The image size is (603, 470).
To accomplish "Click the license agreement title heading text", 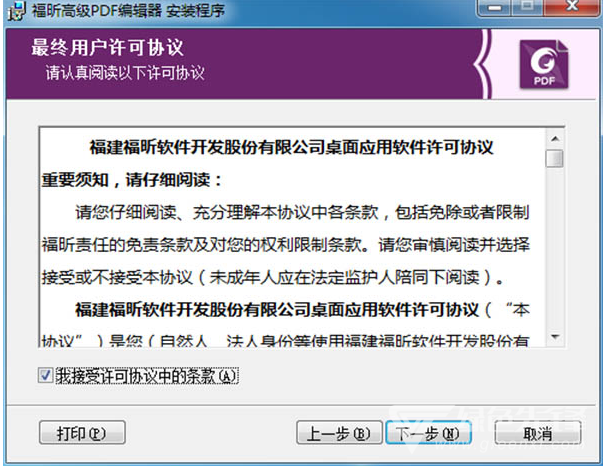I will coord(291,147).
